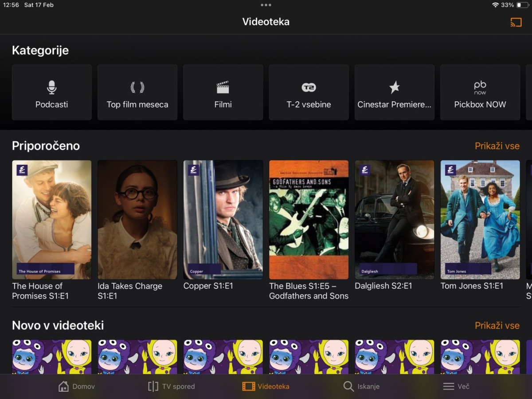Tap the Več hamburger menu icon
The width and height of the screenshot is (532, 399).
point(449,387)
